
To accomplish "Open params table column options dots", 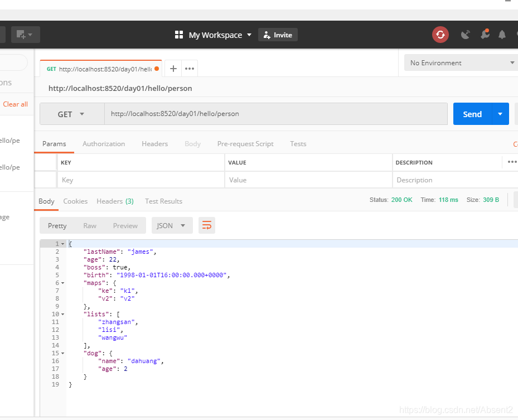I will [x=512, y=162].
